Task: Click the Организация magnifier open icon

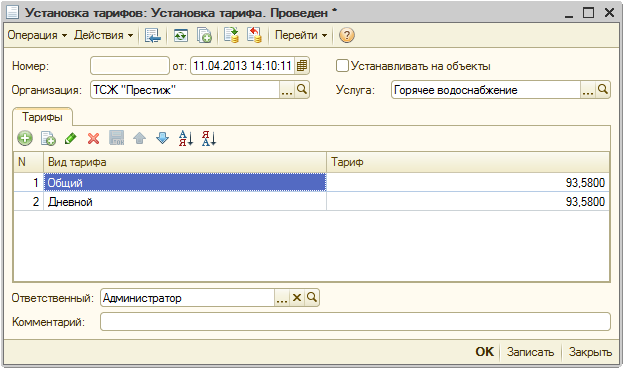Action: coord(302,90)
